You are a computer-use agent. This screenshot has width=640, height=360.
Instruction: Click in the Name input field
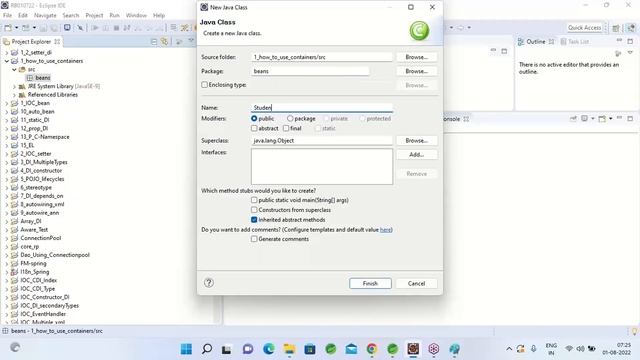(x=322, y=108)
